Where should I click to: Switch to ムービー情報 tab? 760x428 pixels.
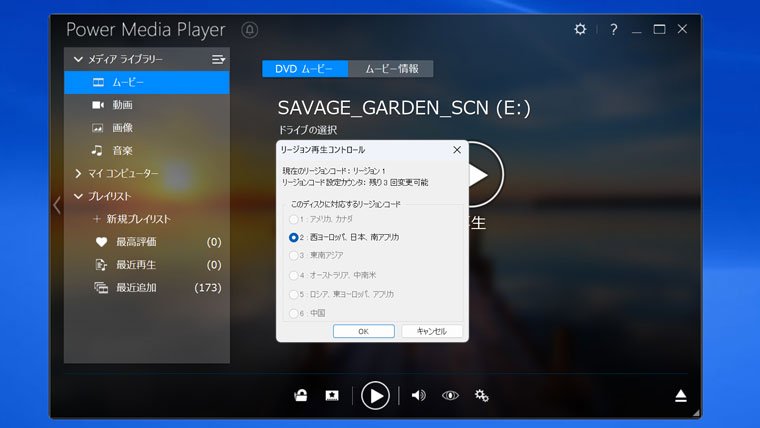tap(391, 69)
